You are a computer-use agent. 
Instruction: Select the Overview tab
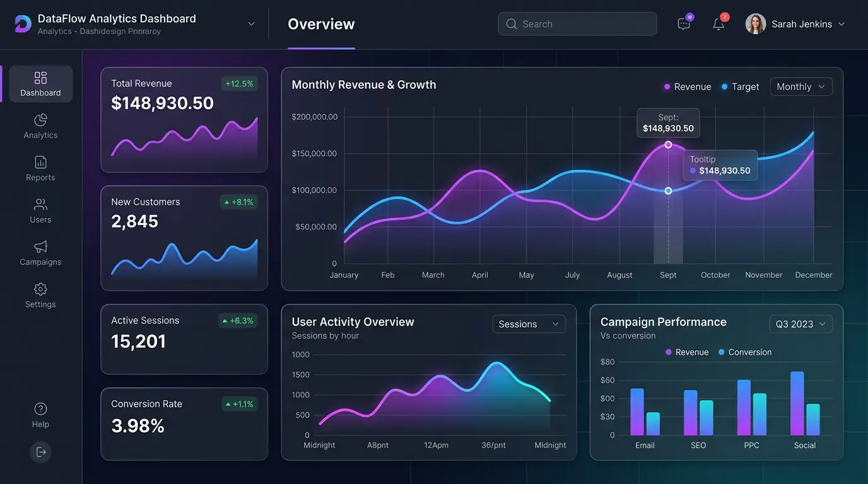321,24
